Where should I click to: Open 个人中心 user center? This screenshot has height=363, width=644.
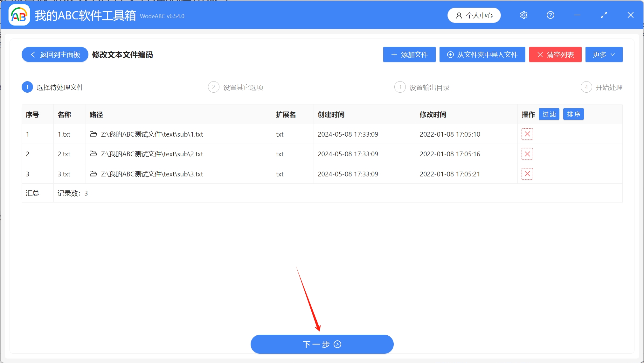coord(474,15)
